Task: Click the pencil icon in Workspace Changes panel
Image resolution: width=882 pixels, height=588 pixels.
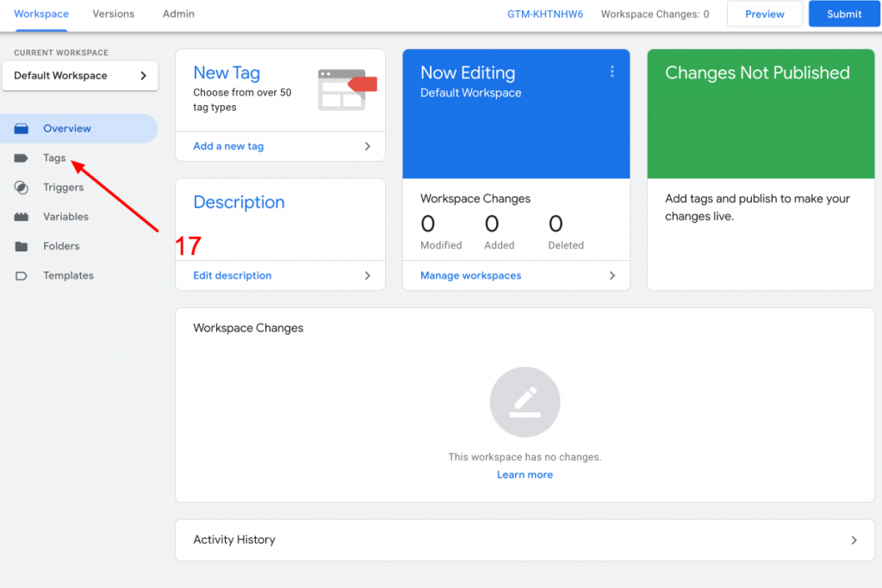Action: pyautogui.click(x=525, y=402)
